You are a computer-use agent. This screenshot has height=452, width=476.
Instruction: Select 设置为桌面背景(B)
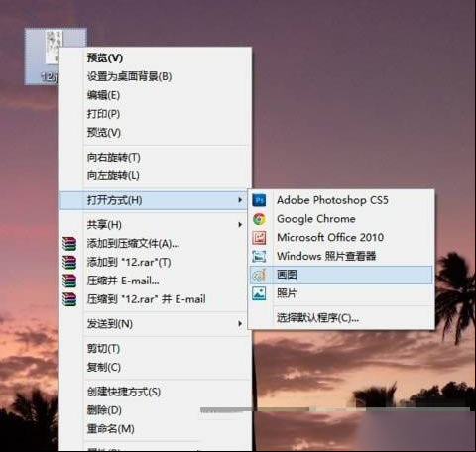pos(129,76)
